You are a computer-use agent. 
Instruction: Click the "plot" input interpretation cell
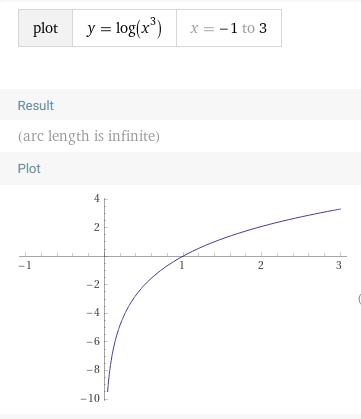tap(45, 28)
